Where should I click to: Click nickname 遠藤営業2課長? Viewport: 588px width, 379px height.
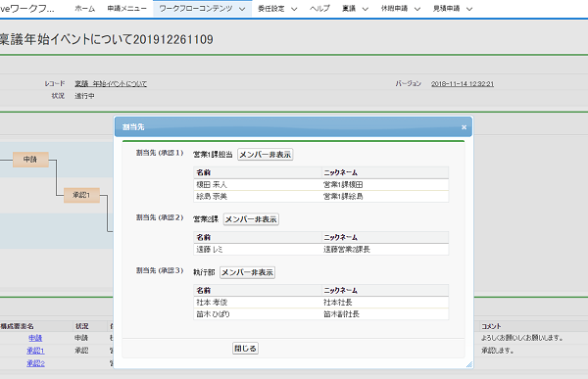(347, 250)
